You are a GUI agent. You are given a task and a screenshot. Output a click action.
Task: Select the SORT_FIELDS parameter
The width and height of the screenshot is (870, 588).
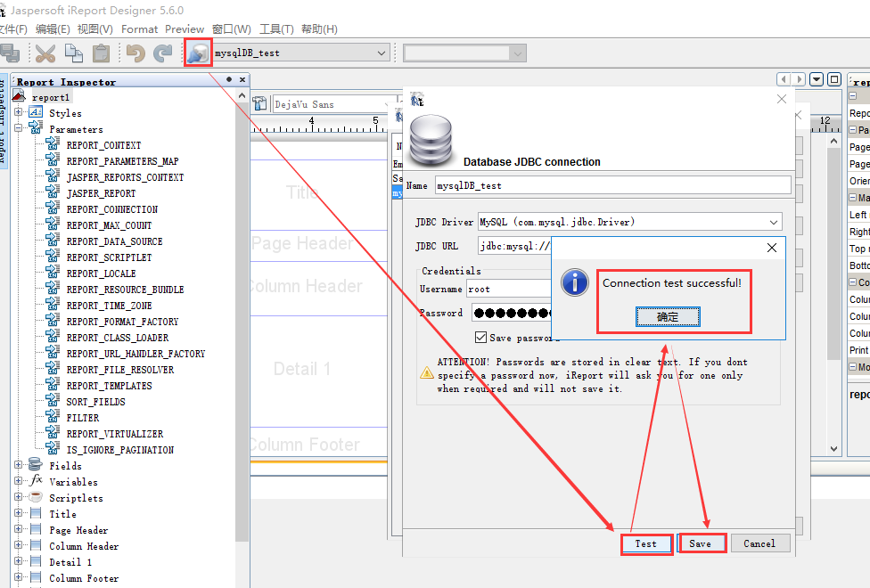(96, 402)
